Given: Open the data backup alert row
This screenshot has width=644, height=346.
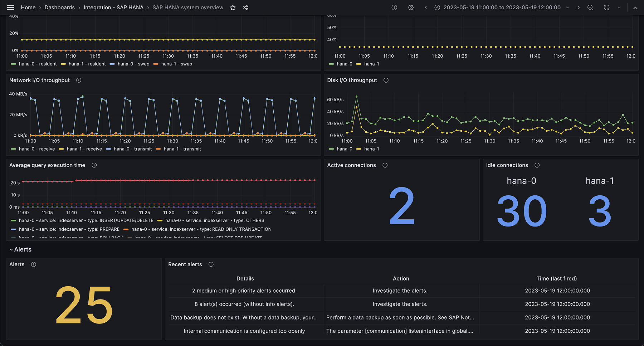Looking at the screenshot, I should click(245, 317).
